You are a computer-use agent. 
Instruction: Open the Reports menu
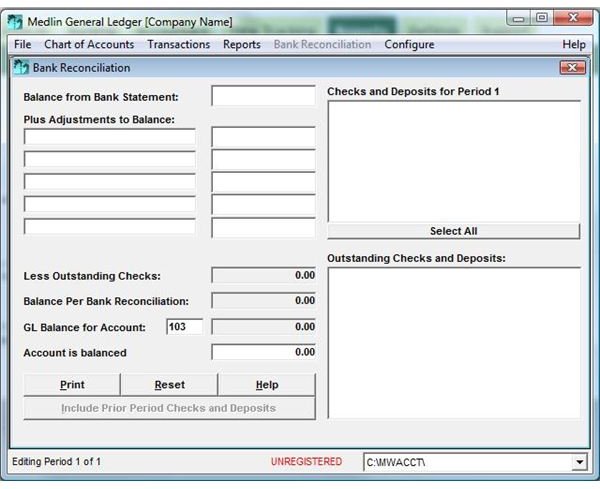(242, 44)
